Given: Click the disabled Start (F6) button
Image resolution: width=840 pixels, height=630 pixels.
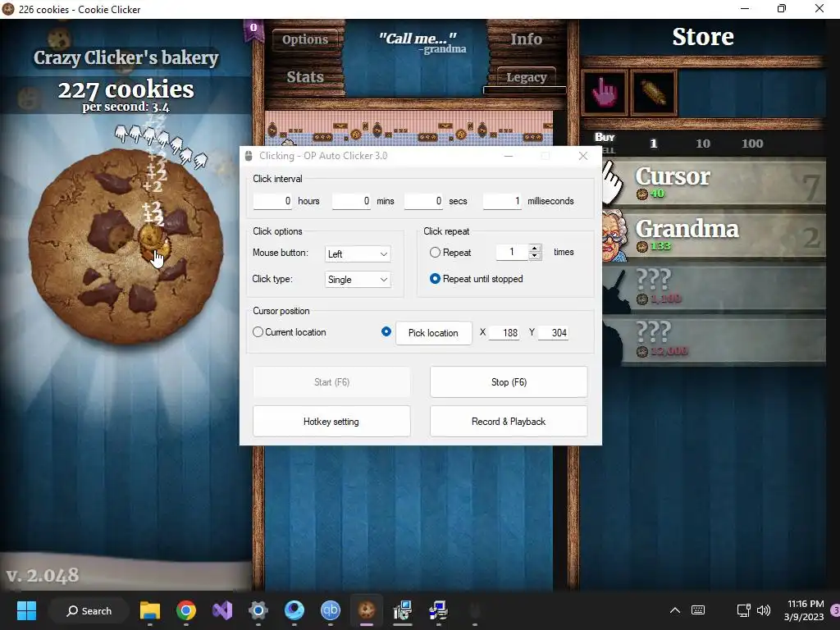Looking at the screenshot, I should coord(331,382).
